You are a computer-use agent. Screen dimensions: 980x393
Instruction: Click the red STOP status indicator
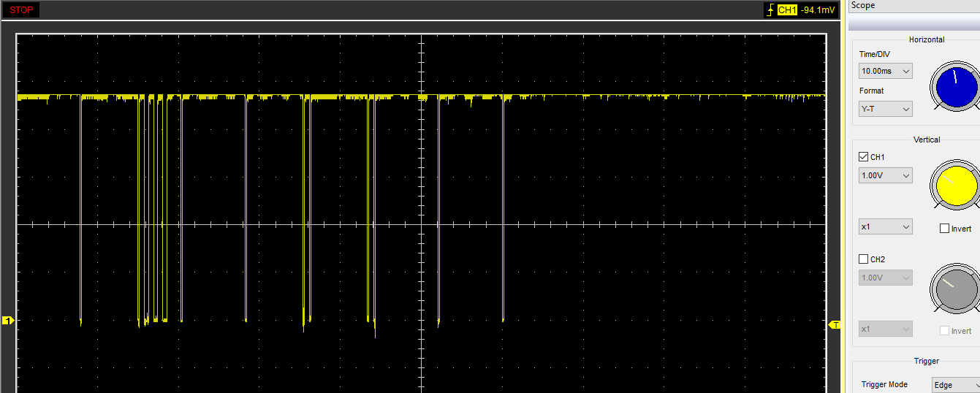pyautogui.click(x=21, y=10)
